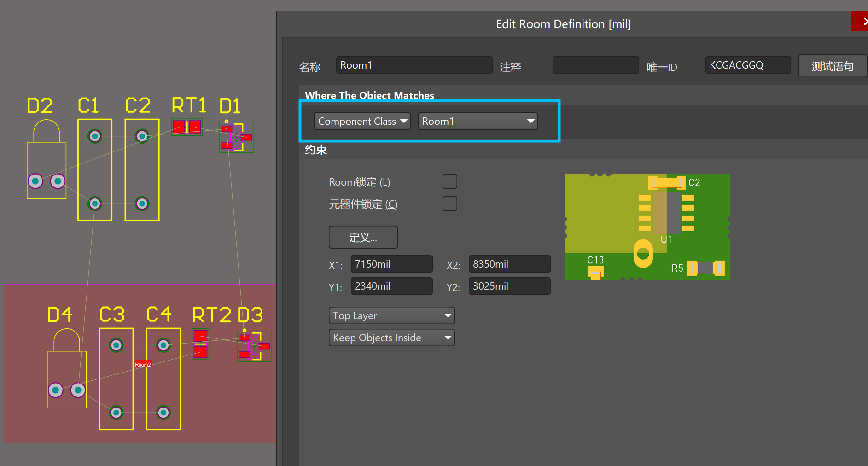
Task: Select the RT1 resistor footprint
Action: point(187,127)
